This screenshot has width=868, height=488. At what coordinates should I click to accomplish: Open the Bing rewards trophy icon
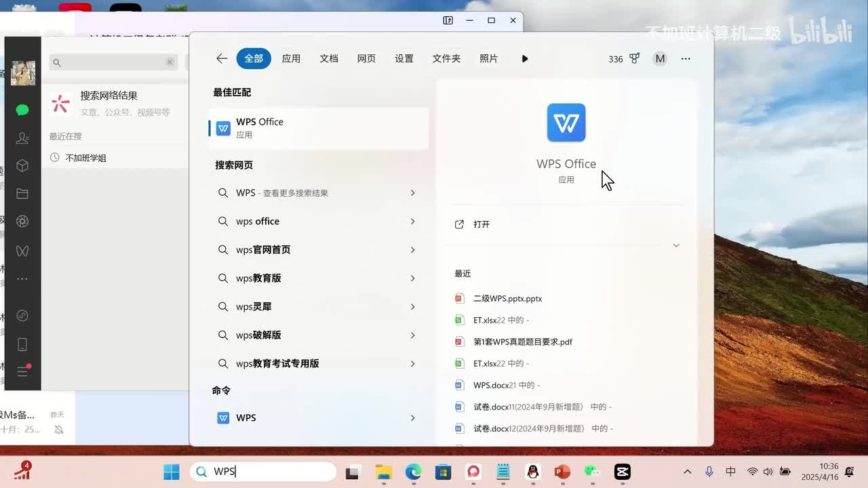point(635,59)
